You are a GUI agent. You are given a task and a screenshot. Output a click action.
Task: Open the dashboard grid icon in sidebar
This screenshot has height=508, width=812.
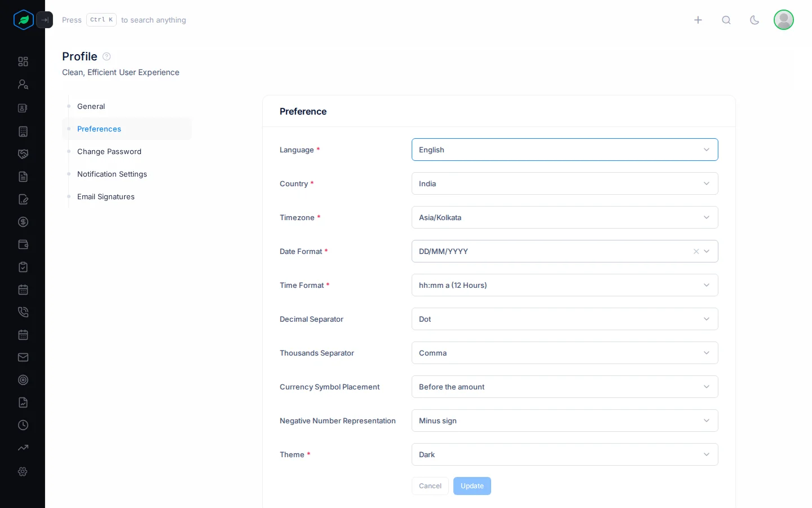coord(23,62)
